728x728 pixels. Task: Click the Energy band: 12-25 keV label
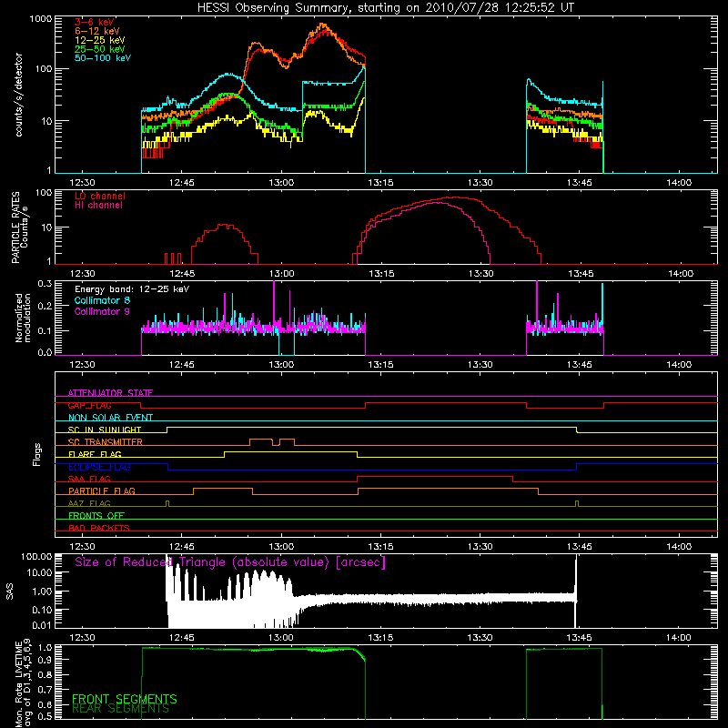132,289
